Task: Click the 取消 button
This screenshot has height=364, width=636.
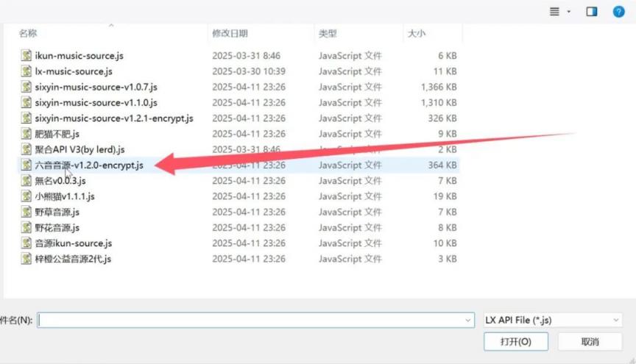Action: [590, 342]
